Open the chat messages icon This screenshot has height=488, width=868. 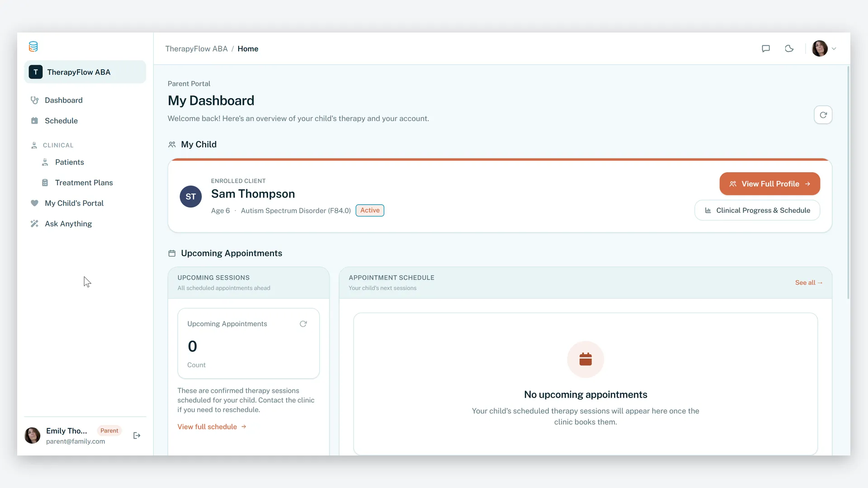click(766, 48)
